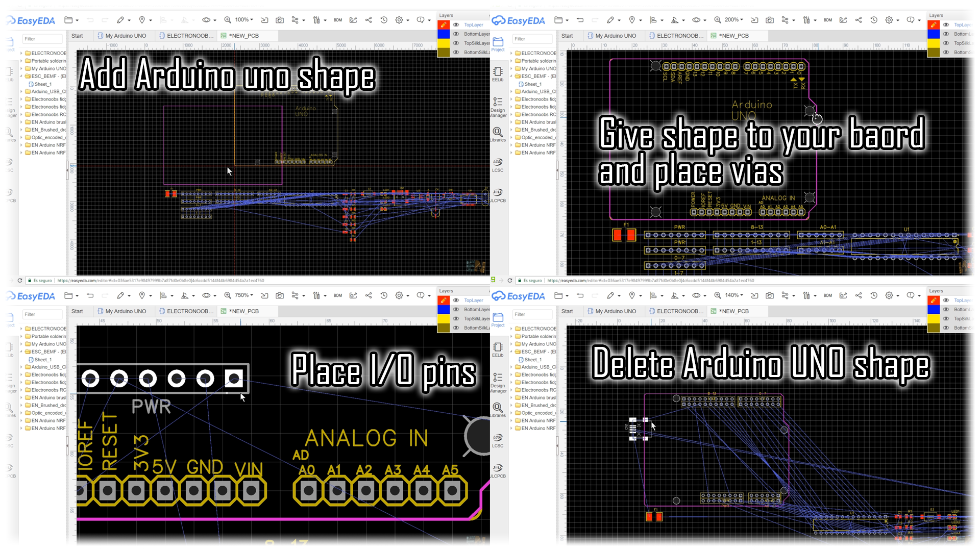Viewport: 980px width, 551px height.
Task: Click the Filter input field in the 100% view
Action: click(43, 39)
